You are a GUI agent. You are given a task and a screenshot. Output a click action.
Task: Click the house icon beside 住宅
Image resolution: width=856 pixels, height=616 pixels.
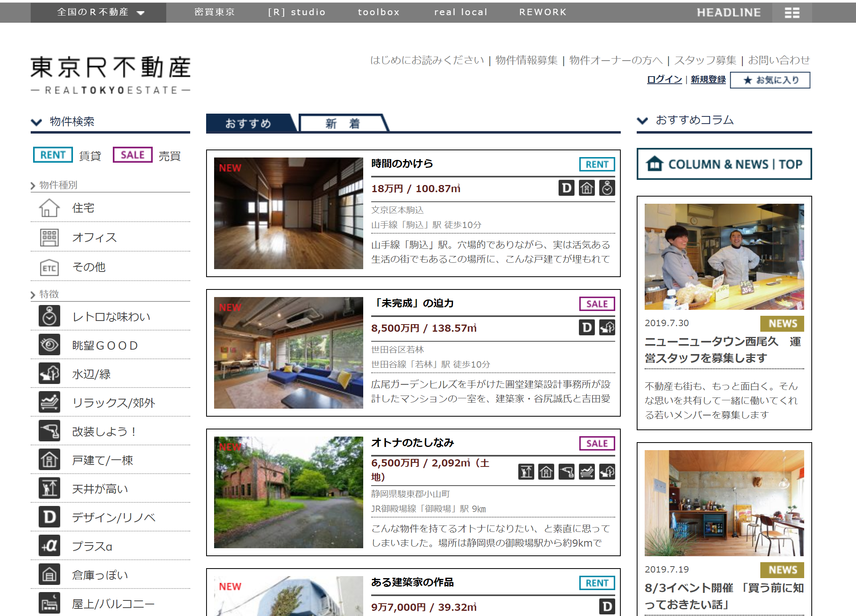pos(49,208)
